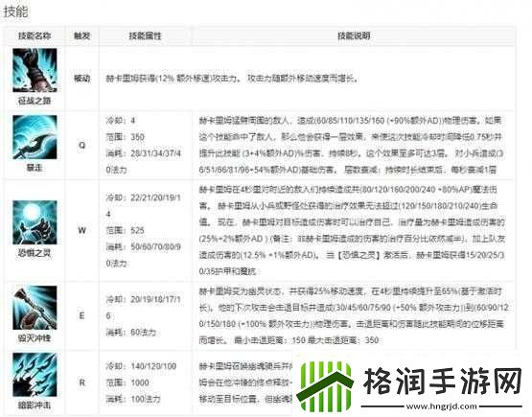532x417 pixels.
Task: Click the 征战之路 skill name label
Action: click(35, 101)
